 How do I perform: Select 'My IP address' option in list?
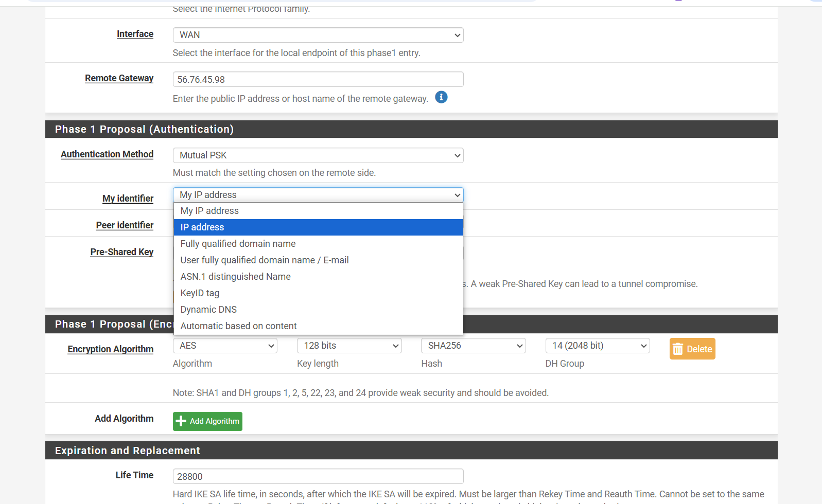318,211
